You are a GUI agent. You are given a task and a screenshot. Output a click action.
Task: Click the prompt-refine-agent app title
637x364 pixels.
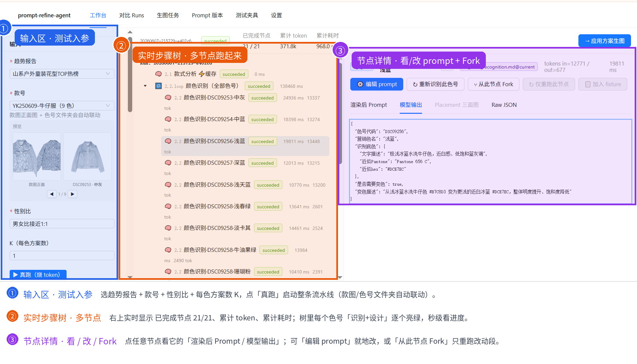(x=44, y=15)
